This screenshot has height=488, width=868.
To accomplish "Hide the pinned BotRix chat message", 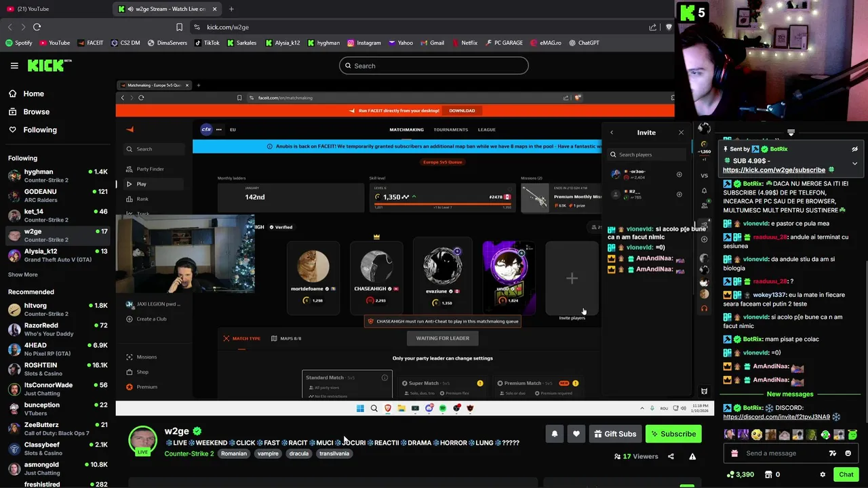I will pos(854,149).
